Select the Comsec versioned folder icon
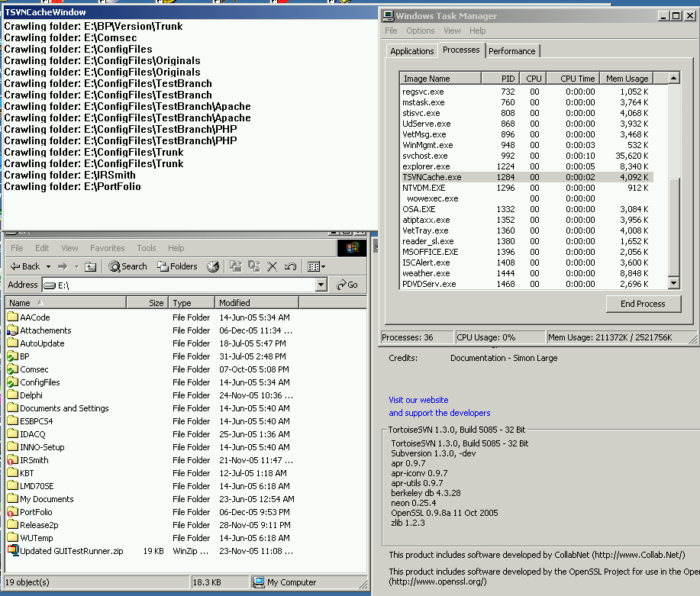 [x=12, y=369]
